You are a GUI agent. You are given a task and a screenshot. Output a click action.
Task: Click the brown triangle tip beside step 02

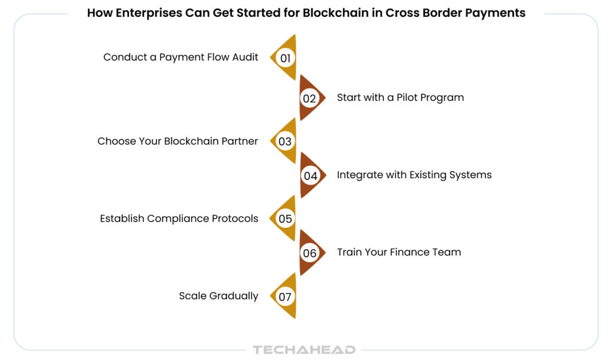pyautogui.click(x=322, y=97)
